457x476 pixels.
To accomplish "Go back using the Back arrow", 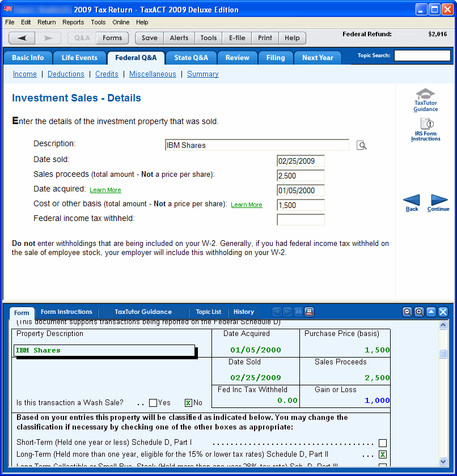I will pyautogui.click(x=412, y=201).
